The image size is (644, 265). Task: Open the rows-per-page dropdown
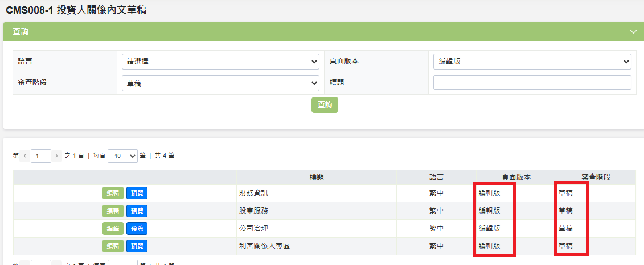[122, 156]
